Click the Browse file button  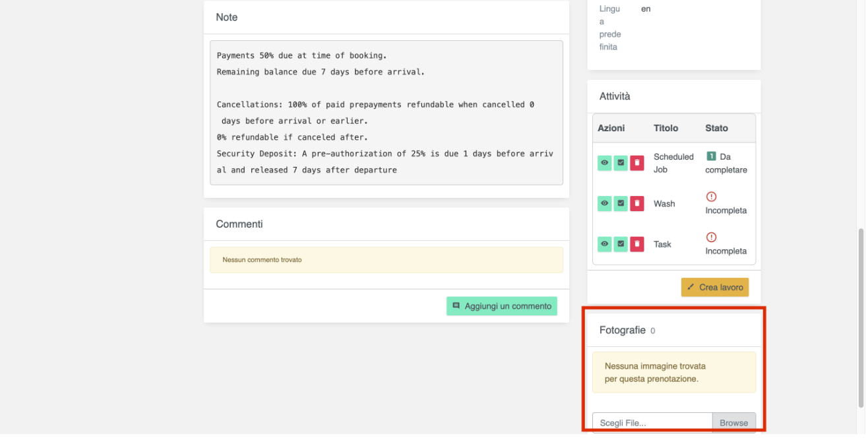pos(733,423)
